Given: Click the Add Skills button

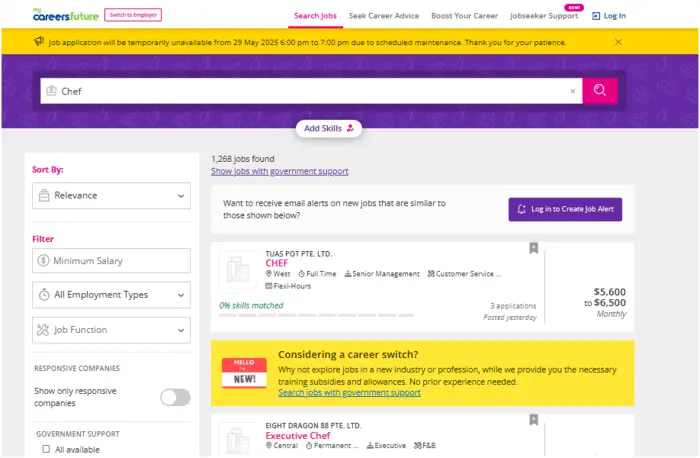Looking at the screenshot, I should [329, 129].
